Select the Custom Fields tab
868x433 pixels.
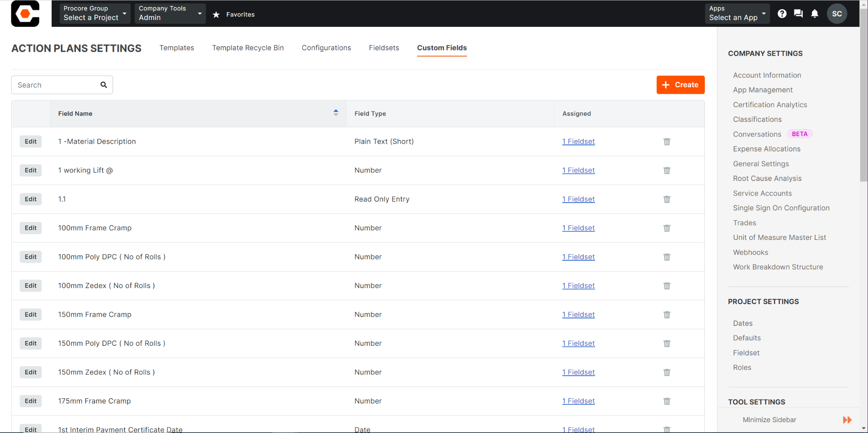click(442, 48)
